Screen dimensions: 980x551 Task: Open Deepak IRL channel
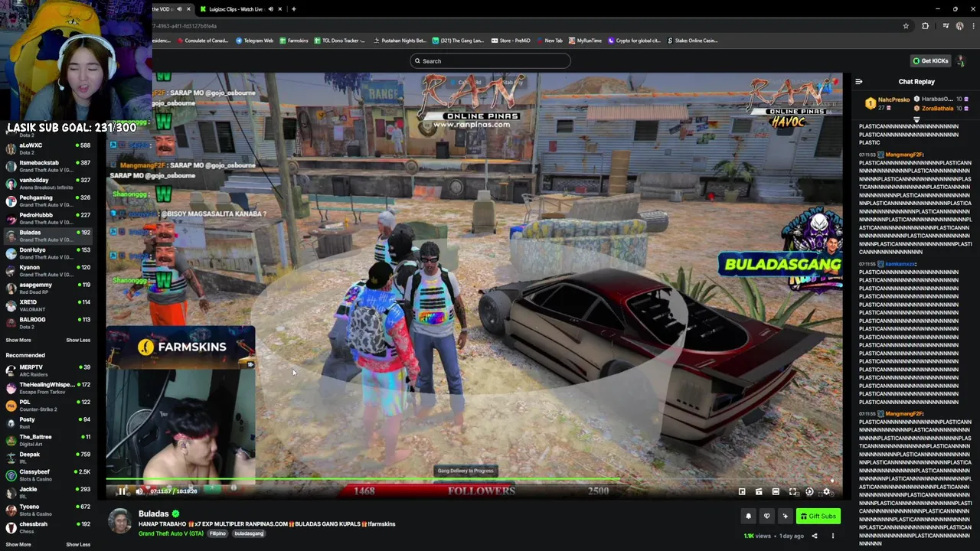coord(47,458)
